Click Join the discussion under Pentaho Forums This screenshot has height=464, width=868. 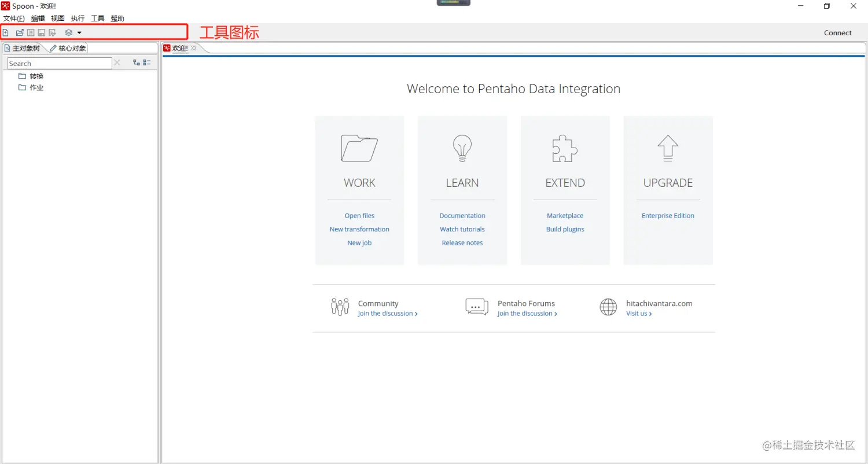tap(527, 314)
